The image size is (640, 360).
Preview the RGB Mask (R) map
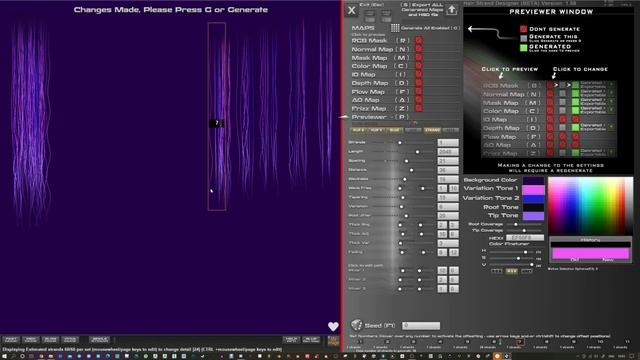tap(380, 40)
